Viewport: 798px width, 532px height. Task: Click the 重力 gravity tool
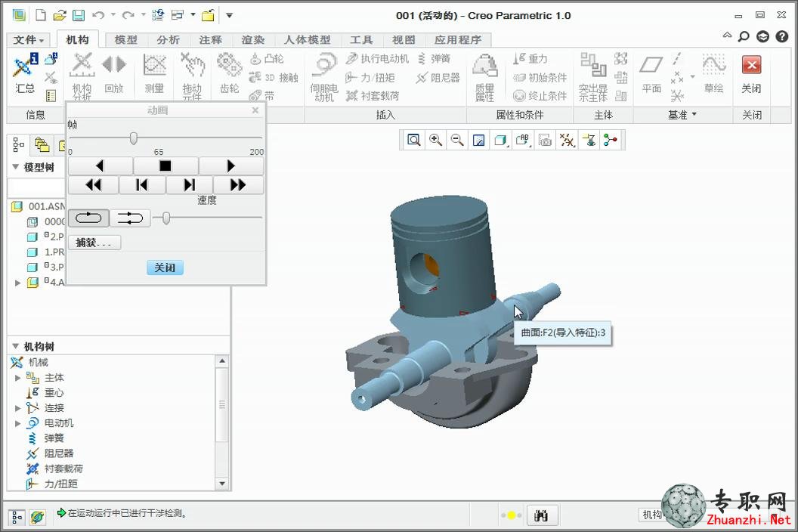530,59
